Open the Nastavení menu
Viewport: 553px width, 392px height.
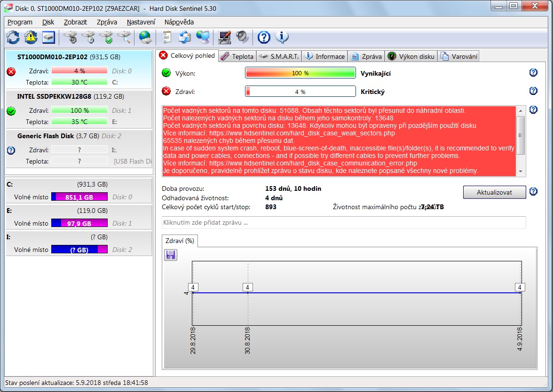click(141, 22)
